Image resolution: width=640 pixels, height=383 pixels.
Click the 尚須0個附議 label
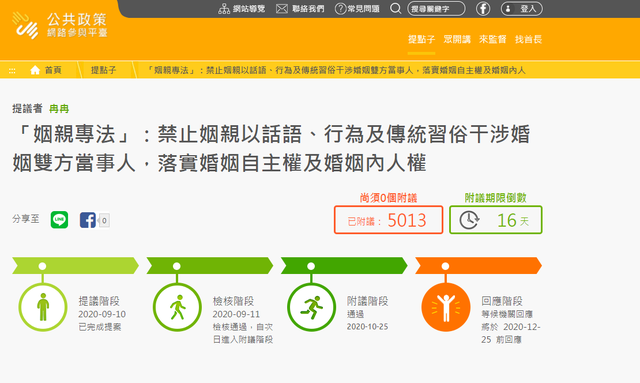click(x=388, y=198)
